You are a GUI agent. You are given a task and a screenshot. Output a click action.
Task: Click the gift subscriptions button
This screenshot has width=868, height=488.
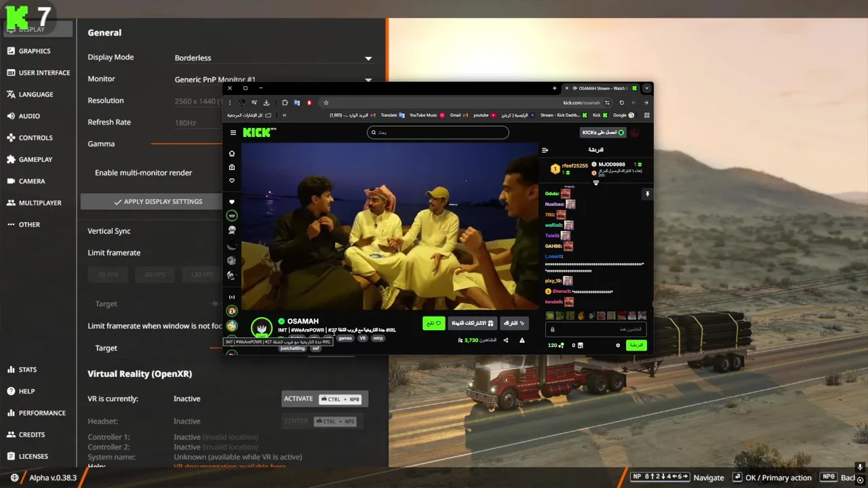tap(473, 323)
